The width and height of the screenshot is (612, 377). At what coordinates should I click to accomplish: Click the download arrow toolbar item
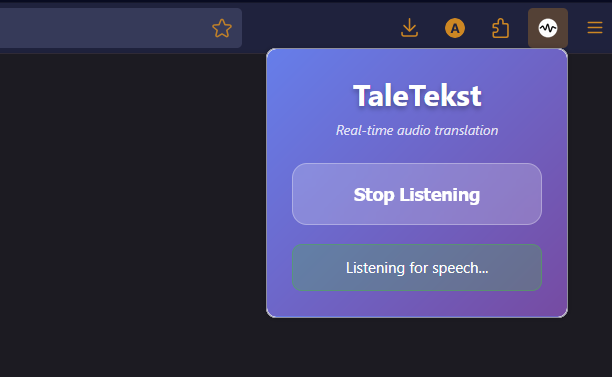409,28
